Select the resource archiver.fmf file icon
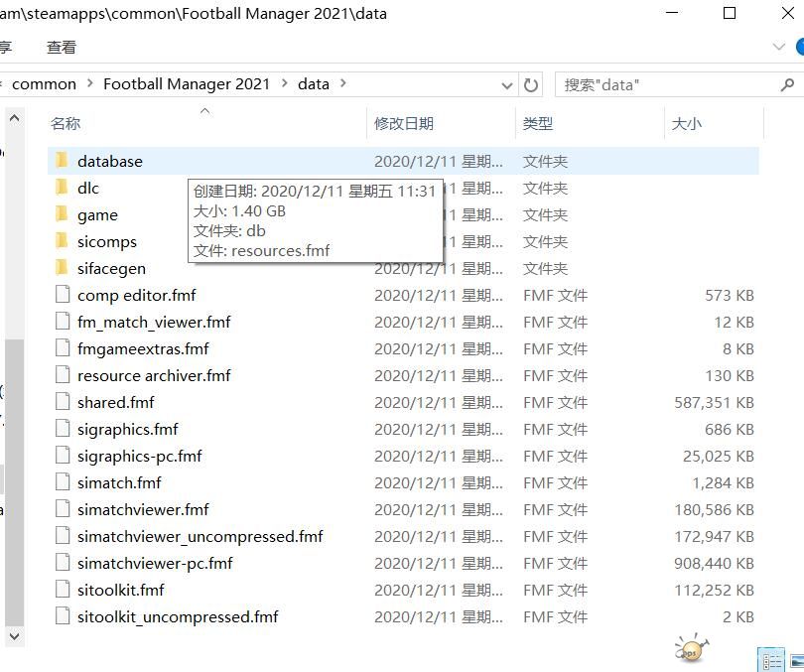Viewport: 804px width, 672px height. [63, 374]
